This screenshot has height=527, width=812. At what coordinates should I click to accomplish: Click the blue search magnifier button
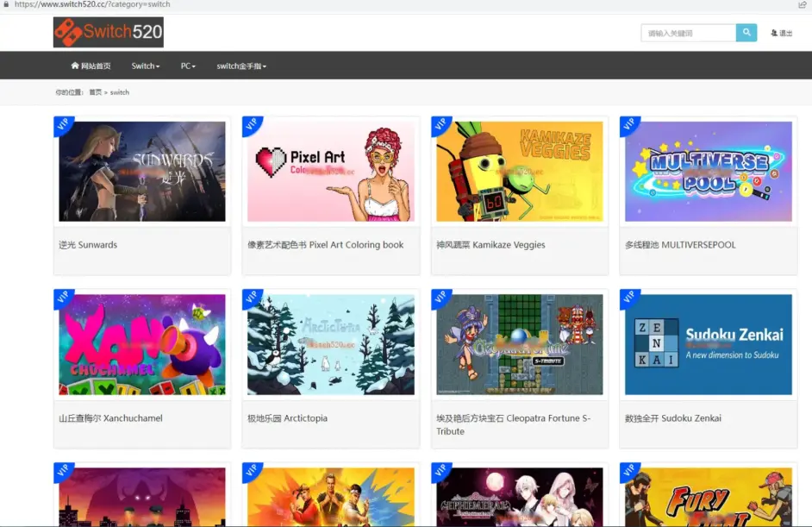click(x=746, y=33)
